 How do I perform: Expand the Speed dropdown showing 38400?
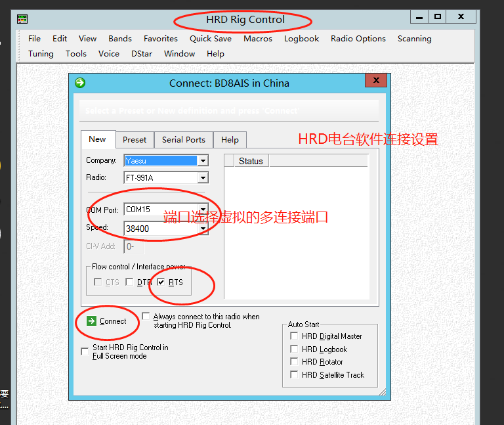pyautogui.click(x=203, y=229)
